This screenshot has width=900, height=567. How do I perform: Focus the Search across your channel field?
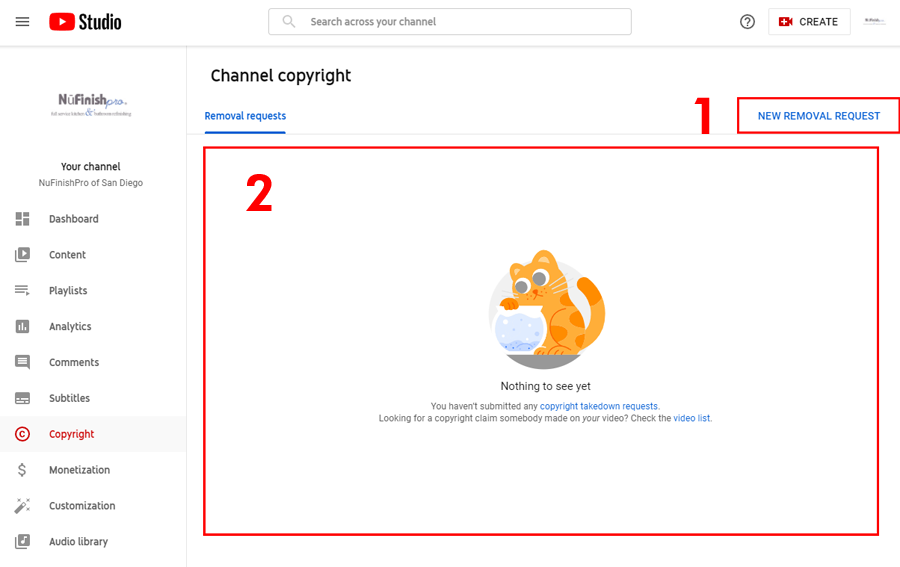(450, 22)
